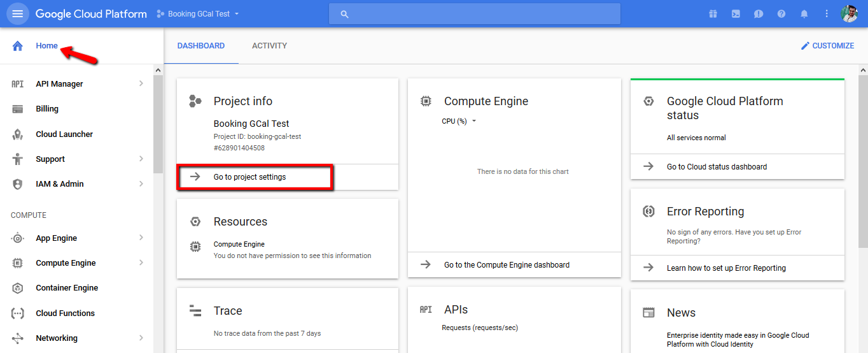
Task: Open the feedback exclamation icon
Action: coord(759,13)
